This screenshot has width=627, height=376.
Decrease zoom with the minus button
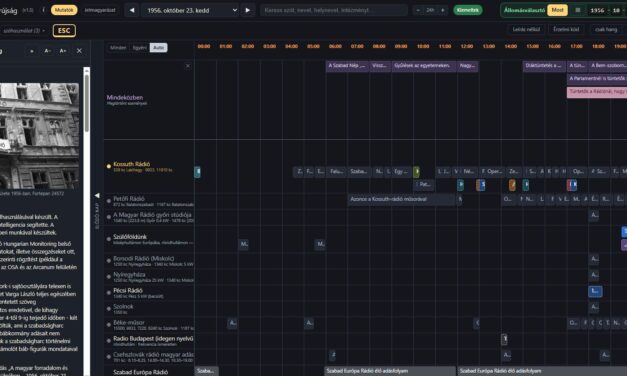tap(418, 10)
